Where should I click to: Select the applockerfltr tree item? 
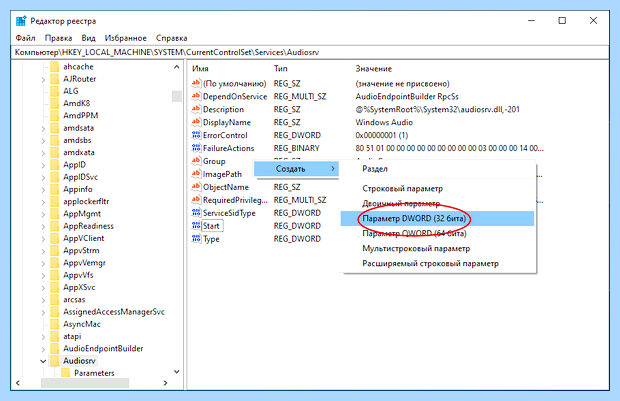tap(86, 202)
